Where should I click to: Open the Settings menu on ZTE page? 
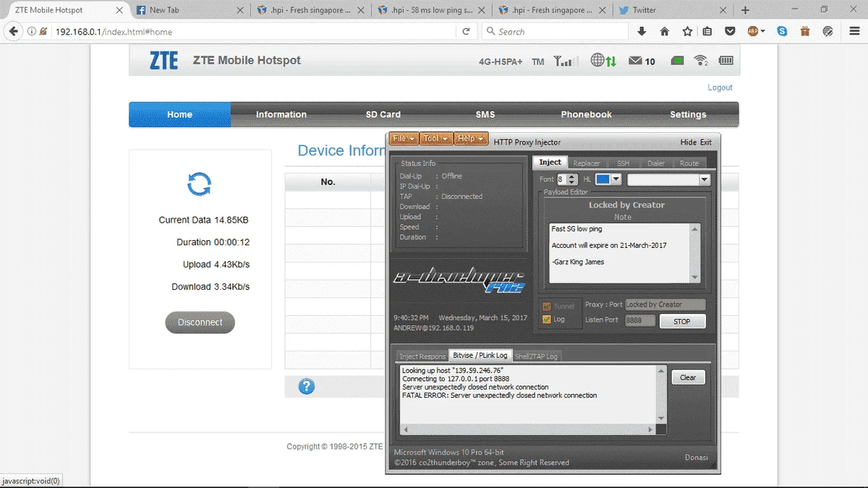click(688, 114)
